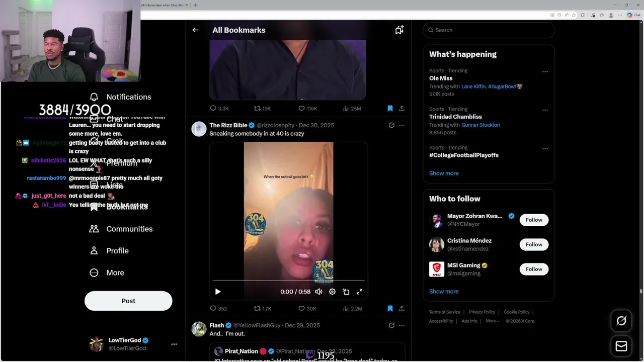Go back with the All Bookmarks arrow
The image size is (644, 362).
(195, 30)
